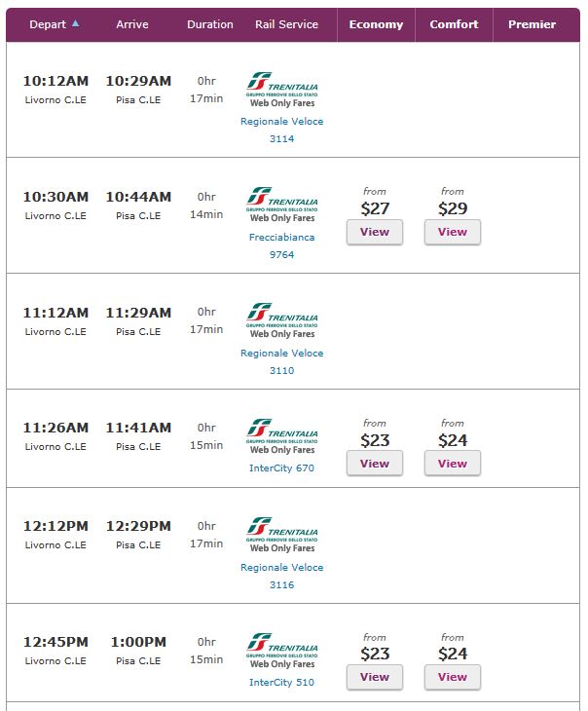Viewport: 588px width, 711px height.
Task: Click the Trenitalia logo for Regionale Veloce 3110
Action: (281, 320)
